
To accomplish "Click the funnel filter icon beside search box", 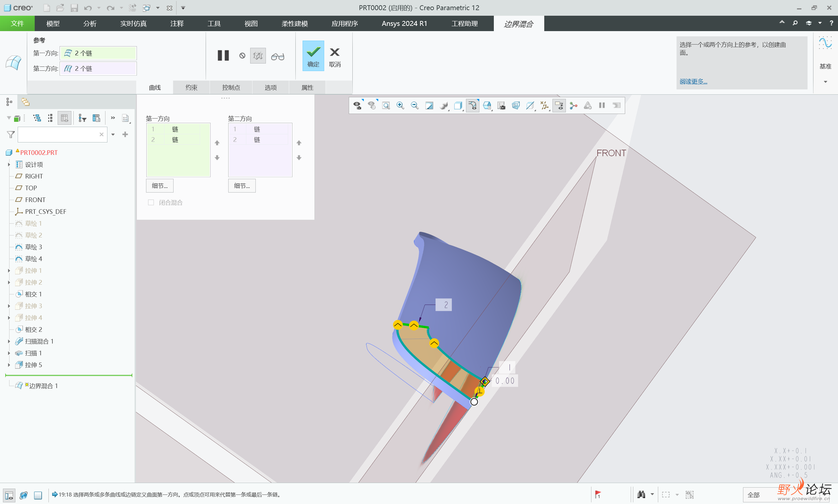I will pyautogui.click(x=11, y=135).
